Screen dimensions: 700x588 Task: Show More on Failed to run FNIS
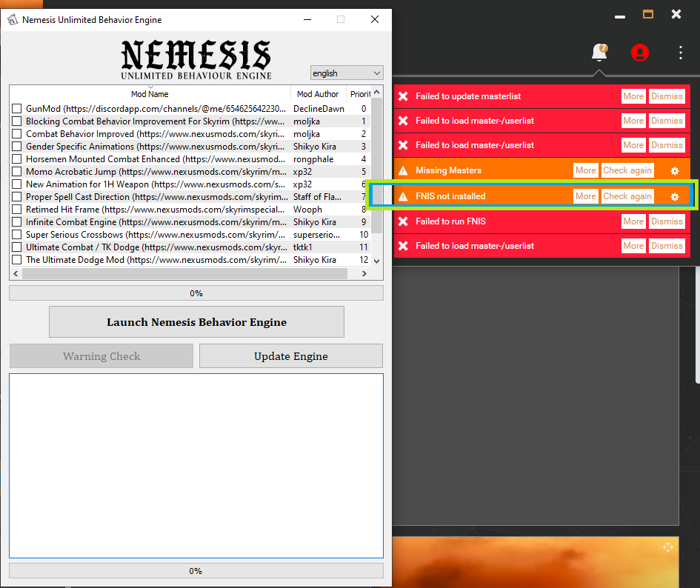[633, 221]
